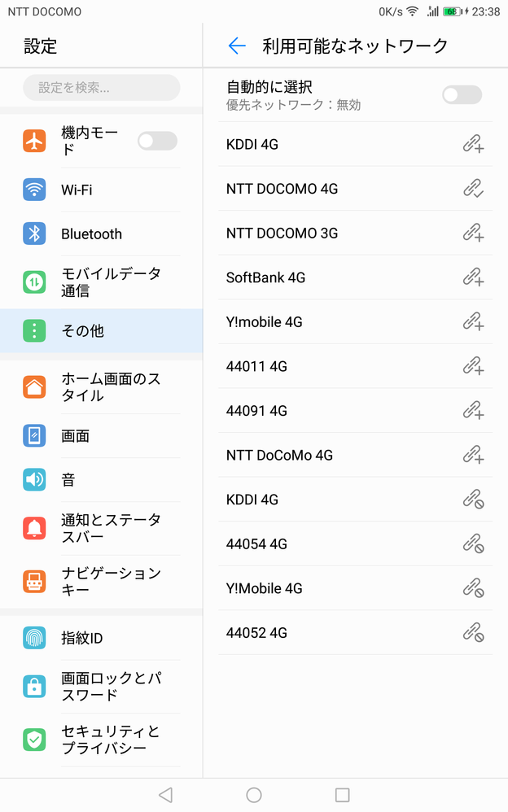508x812 pixels.
Task: Open モバイルデータ通信 via its green icon
Action: (x=34, y=282)
